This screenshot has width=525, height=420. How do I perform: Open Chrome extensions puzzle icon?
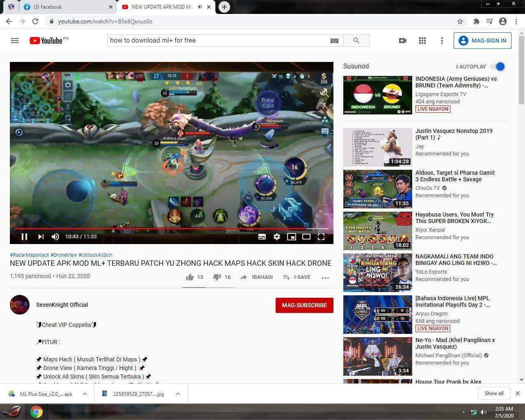coord(476,21)
